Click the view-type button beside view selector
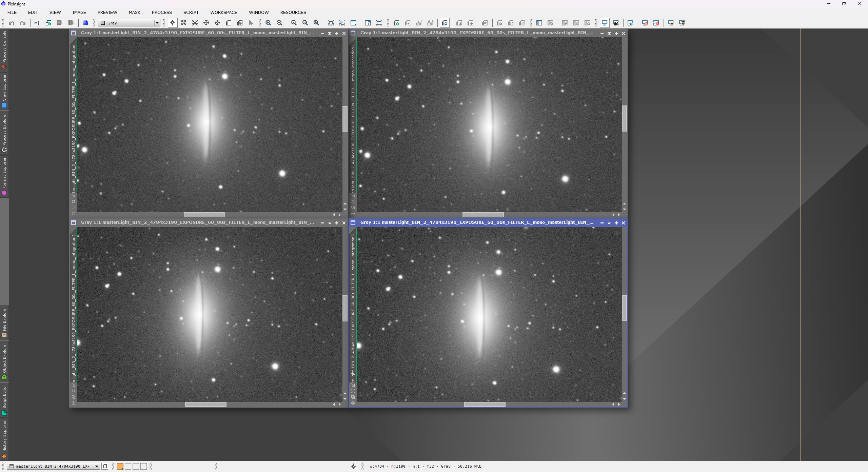The height and width of the screenshot is (472, 868). pyautogui.click(x=105, y=466)
